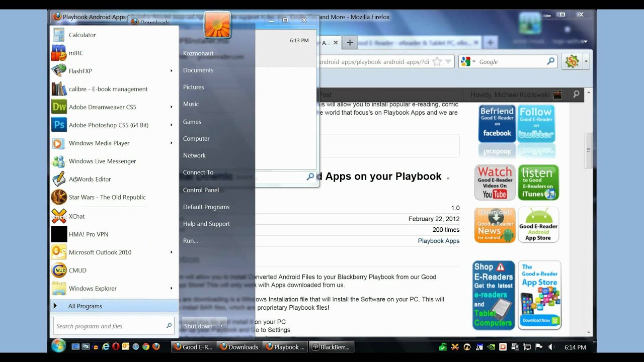Expand Microsoft Outlook 2010 jump list arrow
Viewport: 644px width, 362px height.
171,252
